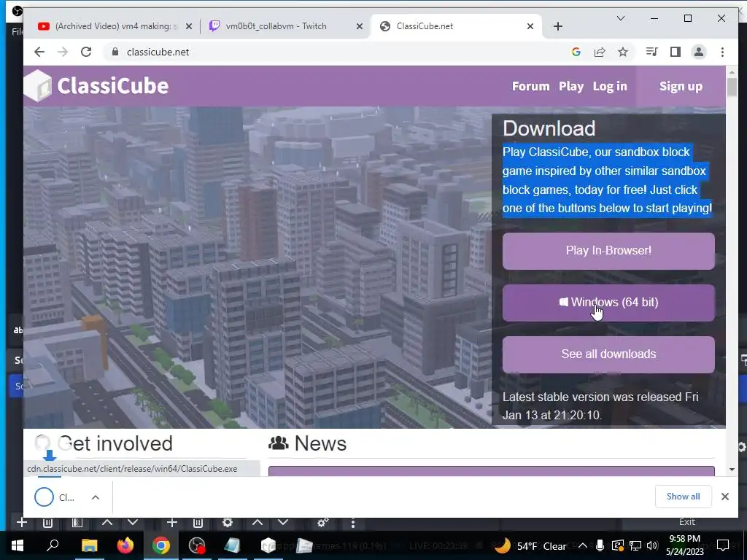The height and width of the screenshot is (560, 747).
Task: Open the Forum navigation link
Action: [x=531, y=86]
